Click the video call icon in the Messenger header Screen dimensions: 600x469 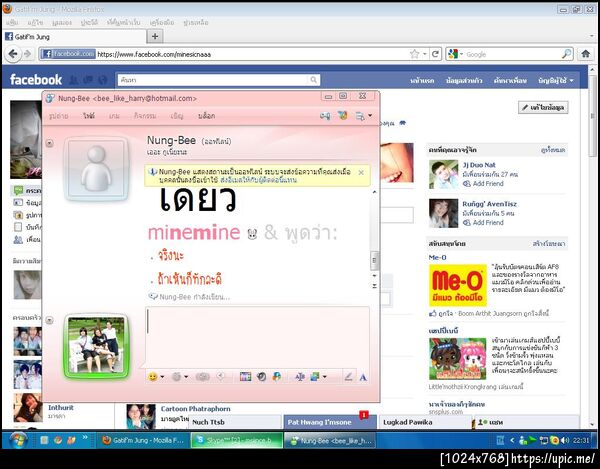[x=325, y=116]
